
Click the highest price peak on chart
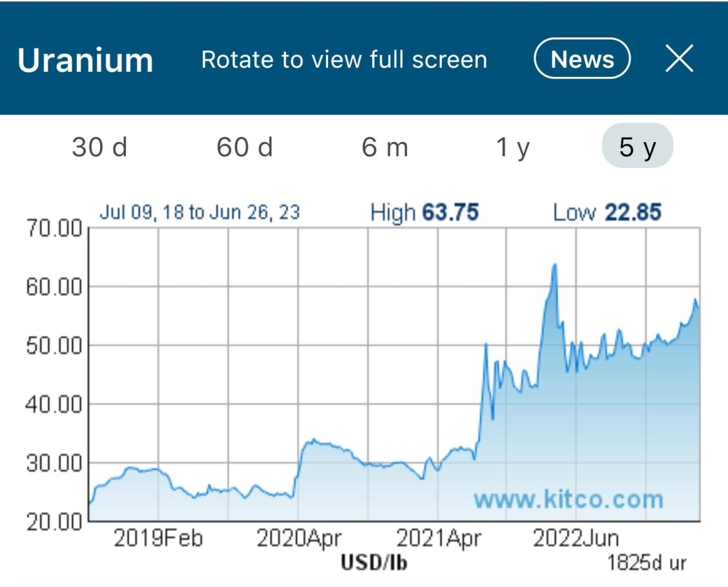(554, 265)
